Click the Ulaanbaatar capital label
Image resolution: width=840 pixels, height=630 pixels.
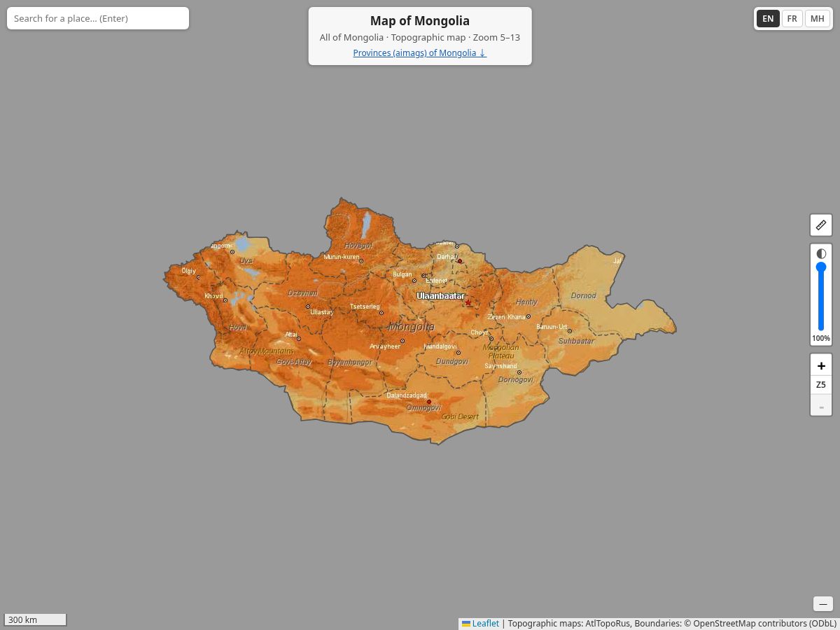pyautogui.click(x=440, y=296)
